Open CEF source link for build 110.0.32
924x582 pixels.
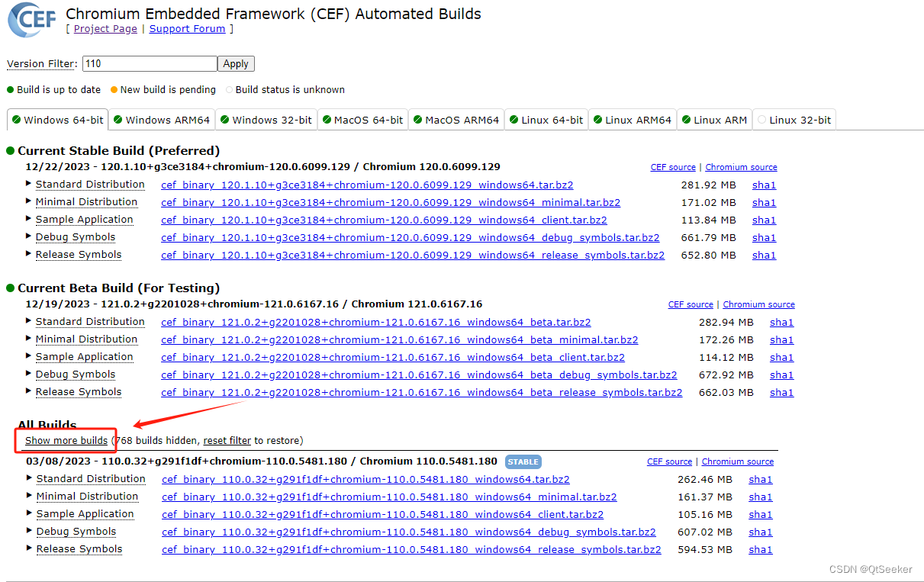[669, 461]
